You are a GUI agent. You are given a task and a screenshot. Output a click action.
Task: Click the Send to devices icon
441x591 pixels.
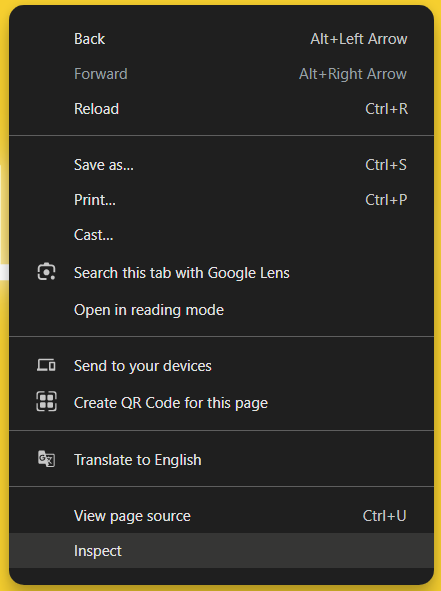(46, 365)
